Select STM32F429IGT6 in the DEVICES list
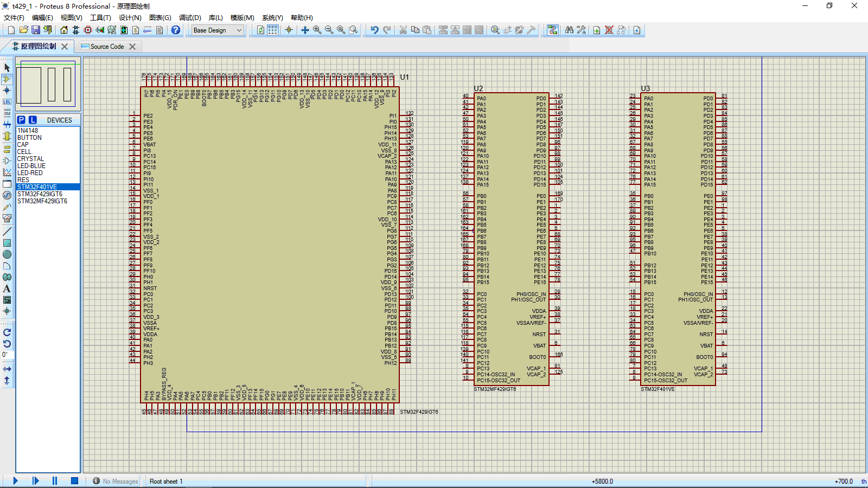868x488 pixels. click(41, 194)
